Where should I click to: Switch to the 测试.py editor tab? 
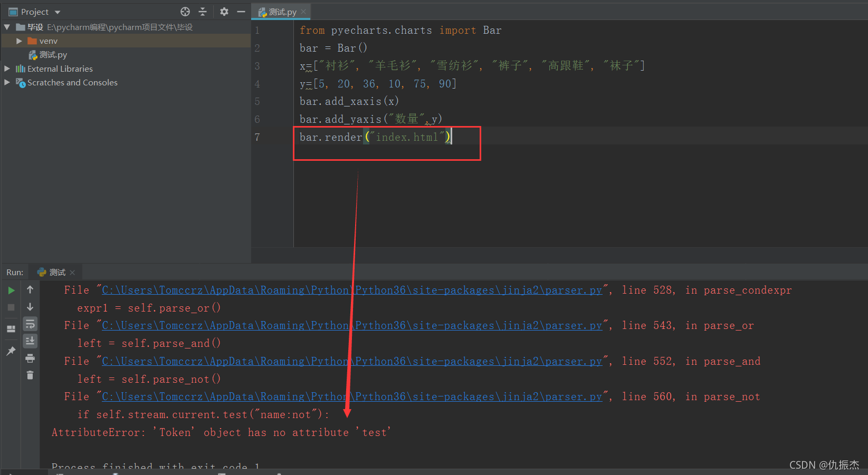[281, 12]
